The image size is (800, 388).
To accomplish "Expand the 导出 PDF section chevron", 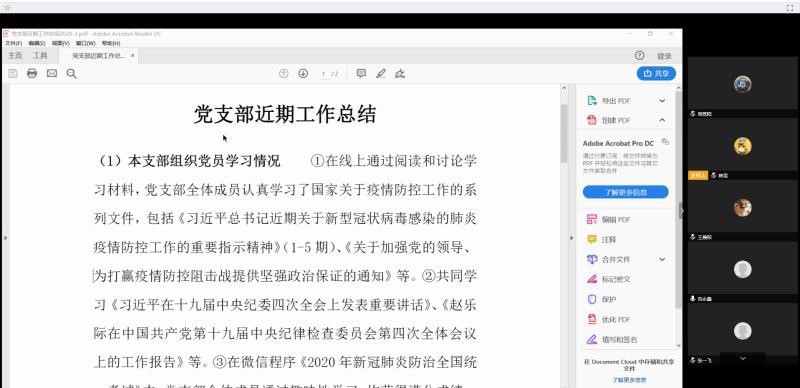I will pyautogui.click(x=662, y=101).
